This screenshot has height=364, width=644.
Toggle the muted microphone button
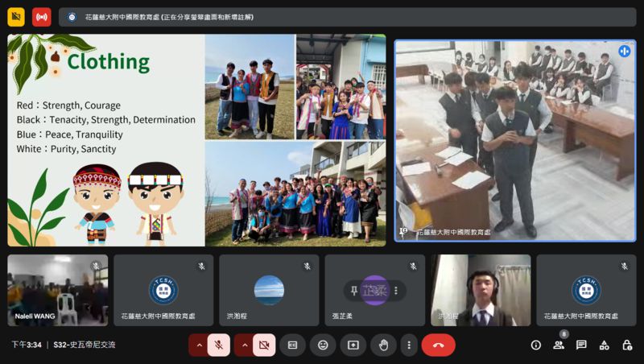[x=218, y=345]
